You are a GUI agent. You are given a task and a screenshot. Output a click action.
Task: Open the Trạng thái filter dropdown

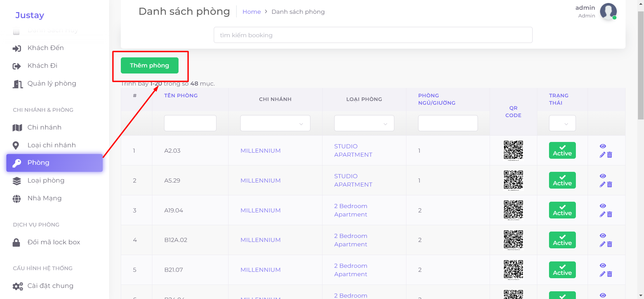coord(562,123)
